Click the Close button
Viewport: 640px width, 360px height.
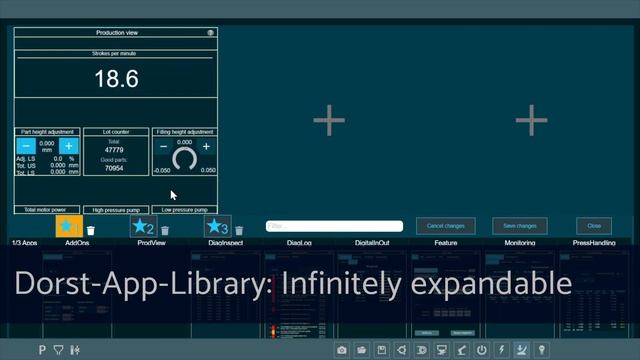point(594,226)
